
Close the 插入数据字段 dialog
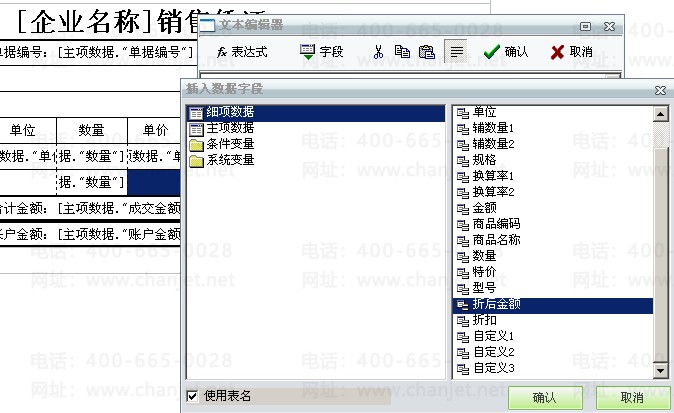660,90
